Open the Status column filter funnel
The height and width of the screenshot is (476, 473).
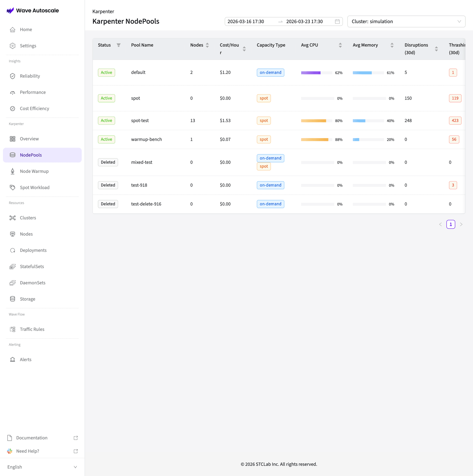pyautogui.click(x=119, y=45)
